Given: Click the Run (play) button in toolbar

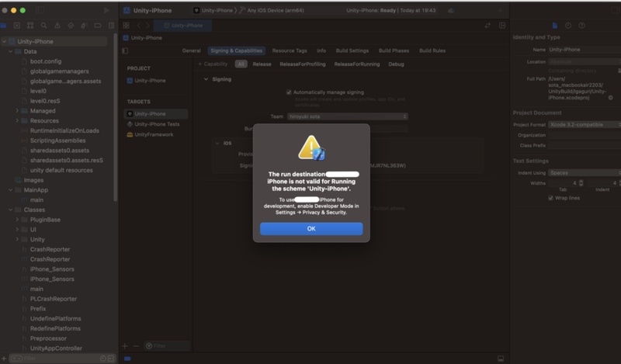Looking at the screenshot, I should point(106,10).
